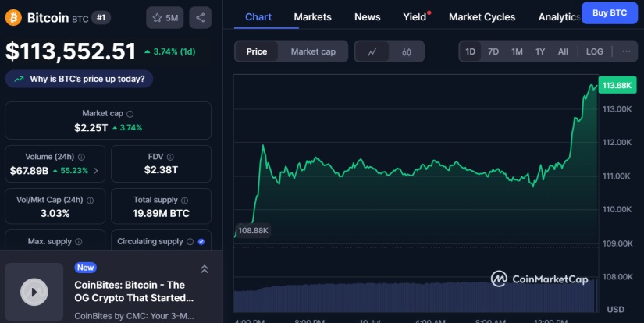Select the Price toggle
Viewport: 644px width, 323px height.
tap(257, 51)
